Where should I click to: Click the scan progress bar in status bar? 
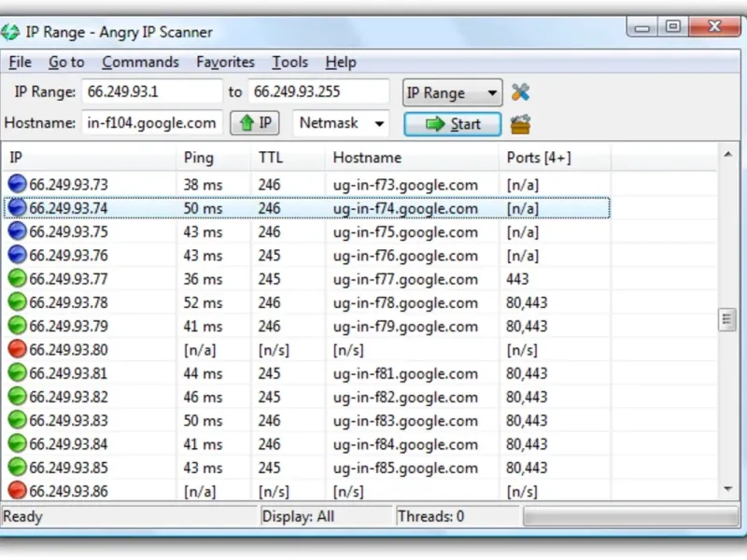coord(631,516)
